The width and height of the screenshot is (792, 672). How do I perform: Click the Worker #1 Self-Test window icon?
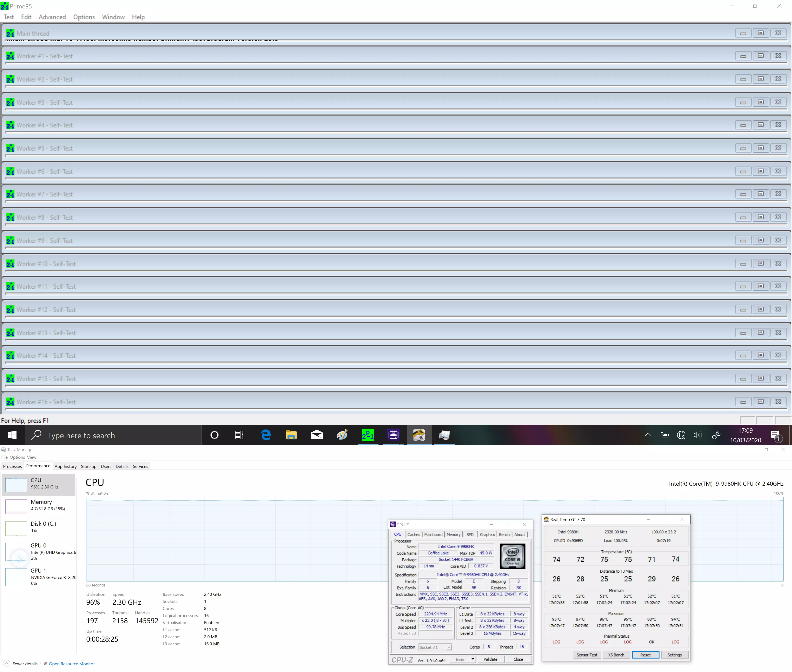[10, 56]
